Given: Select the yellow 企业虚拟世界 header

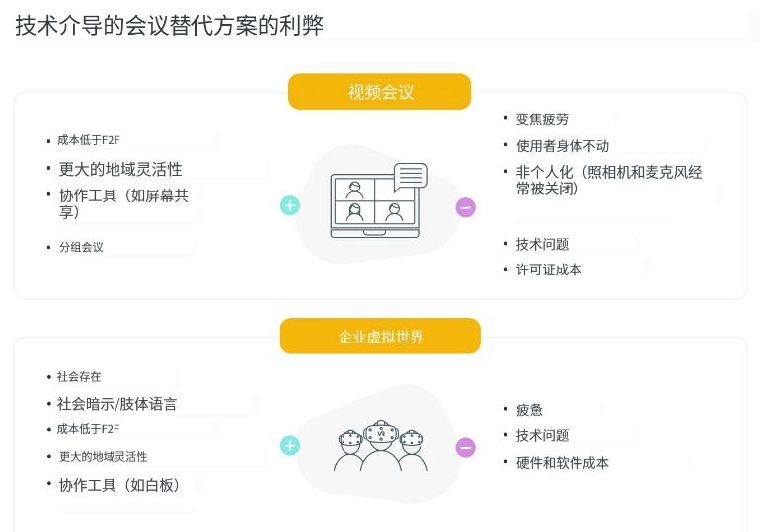Looking at the screenshot, I should click(x=380, y=337).
